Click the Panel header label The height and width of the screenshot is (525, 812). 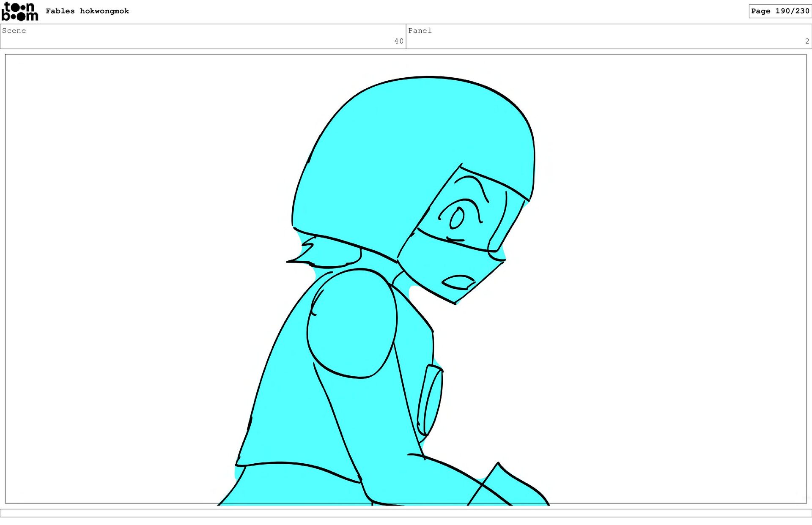point(420,30)
